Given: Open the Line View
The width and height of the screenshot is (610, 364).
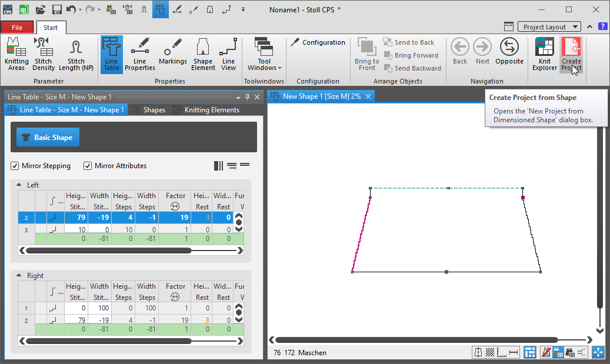Looking at the screenshot, I should coord(228,54).
